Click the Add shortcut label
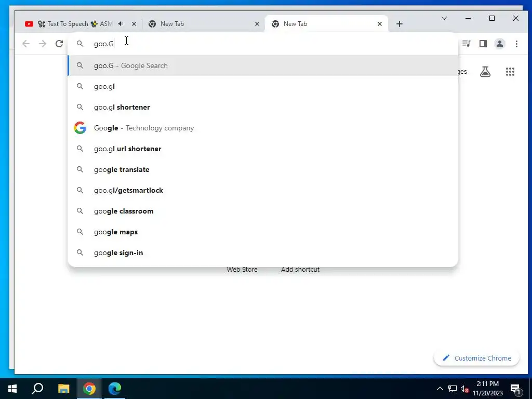 click(x=300, y=270)
